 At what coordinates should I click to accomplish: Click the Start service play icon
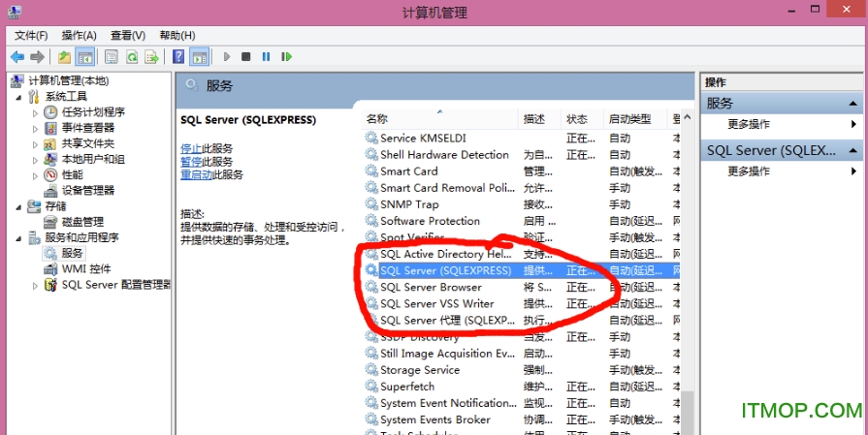[x=226, y=56]
